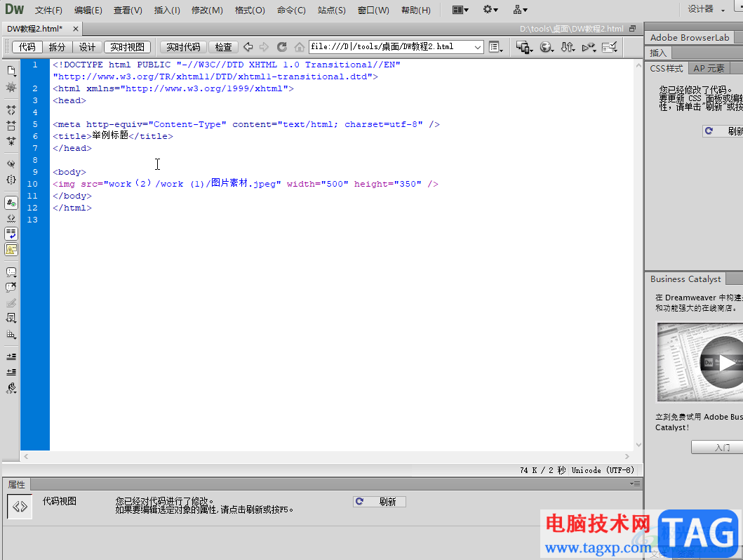
Task: Remove comment icon
Action: pyautogui.click(x=11, y=287)
